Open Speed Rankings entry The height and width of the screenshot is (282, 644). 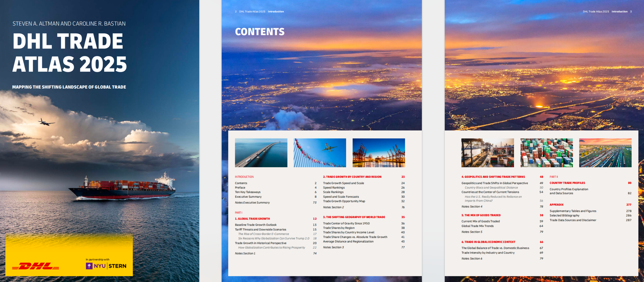364,188
